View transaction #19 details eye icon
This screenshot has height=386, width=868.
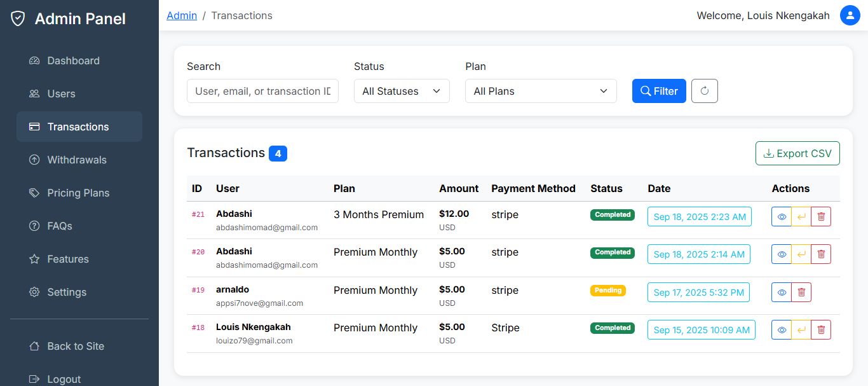click(782, 293)
